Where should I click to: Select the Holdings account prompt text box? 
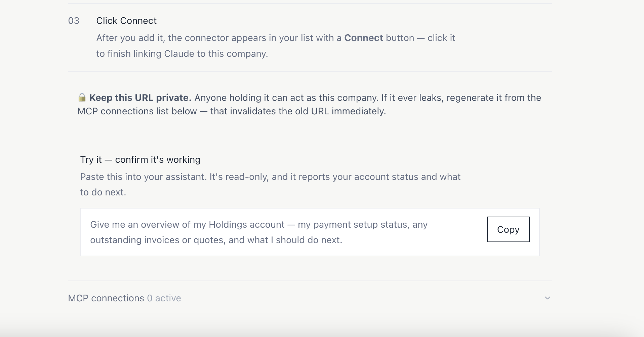pos(310,232)
